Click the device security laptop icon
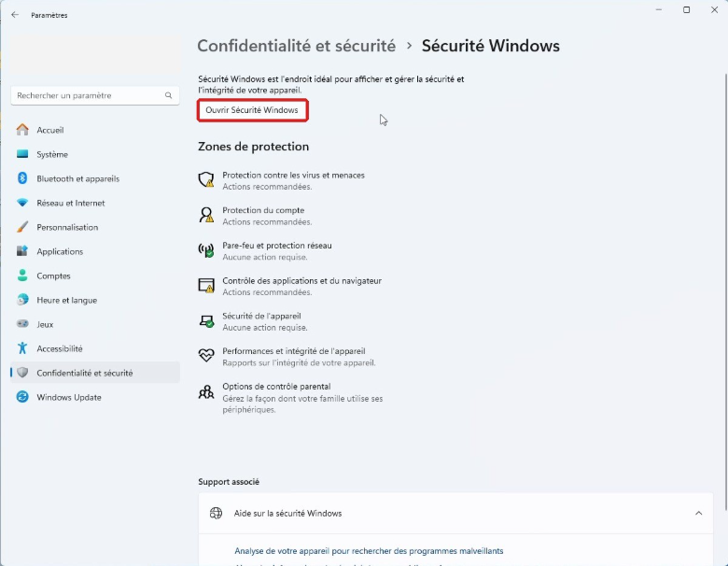 tap(206, 320)
